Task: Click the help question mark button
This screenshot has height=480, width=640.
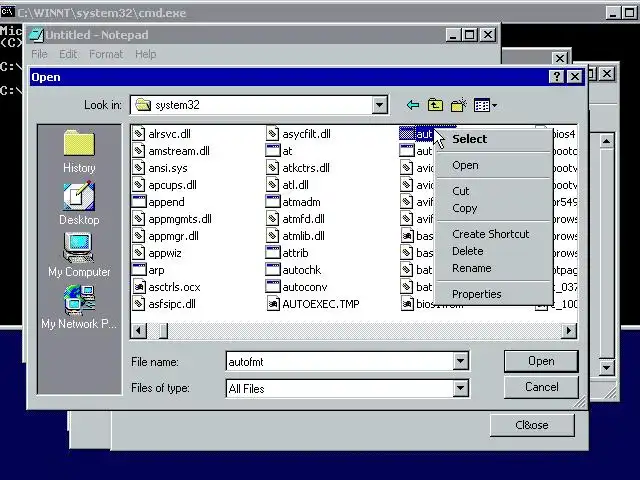Action: pos(556,76)
